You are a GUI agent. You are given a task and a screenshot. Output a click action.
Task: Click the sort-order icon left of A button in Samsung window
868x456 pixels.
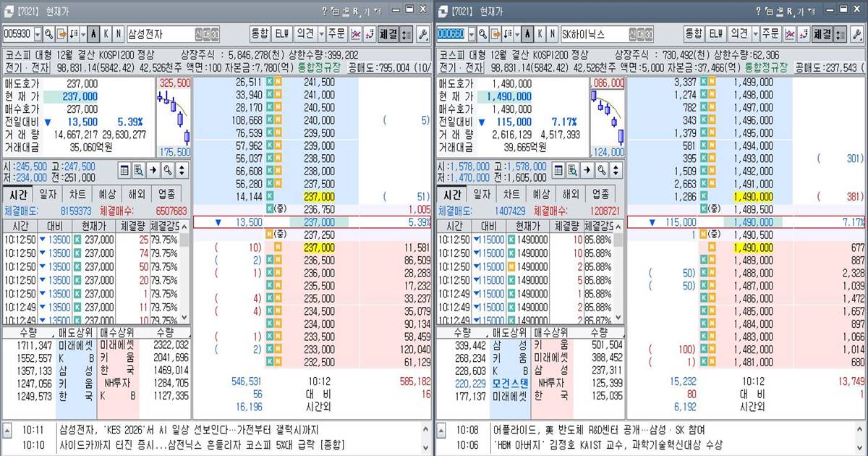point(74,34)
